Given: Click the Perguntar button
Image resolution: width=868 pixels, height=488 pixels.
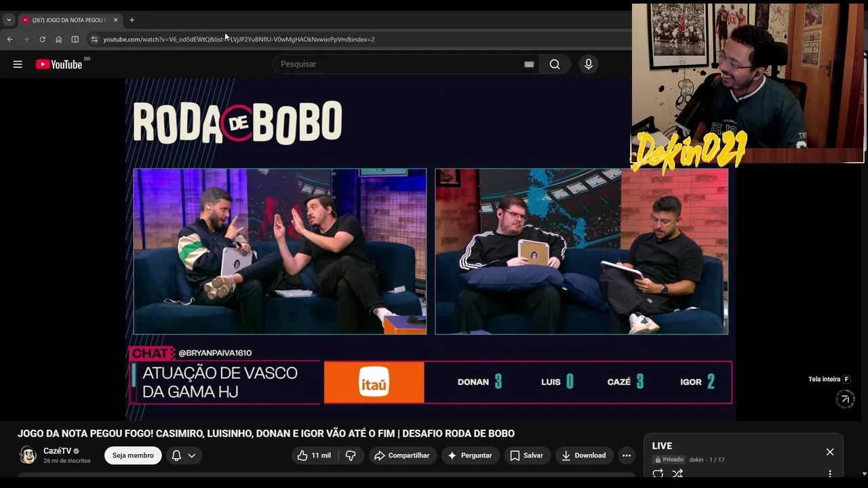Looking at the screenshot, I should click(x=470, y=455).
